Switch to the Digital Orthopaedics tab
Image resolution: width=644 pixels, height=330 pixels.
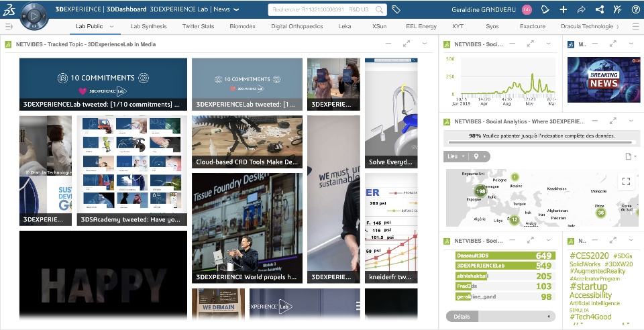[x=297, y=26]
